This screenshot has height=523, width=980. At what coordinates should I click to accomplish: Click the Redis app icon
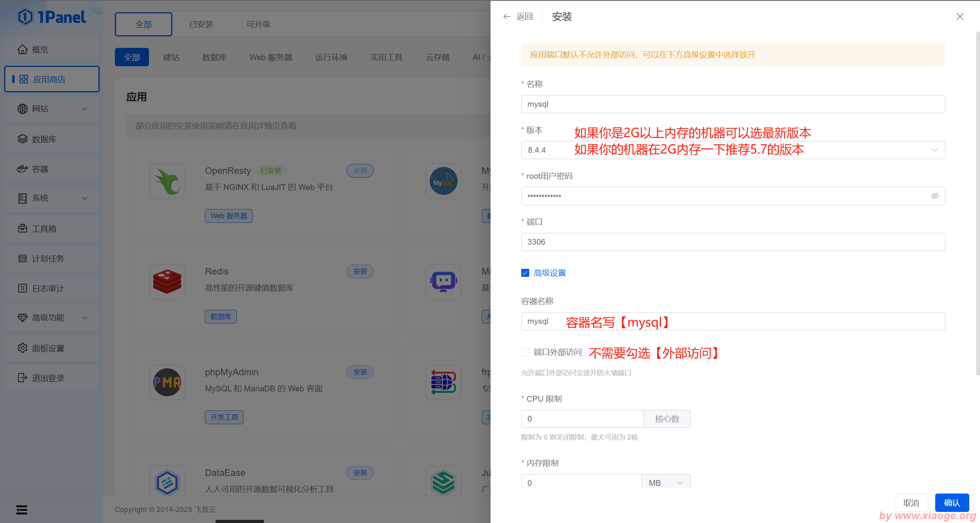[167, 282]
